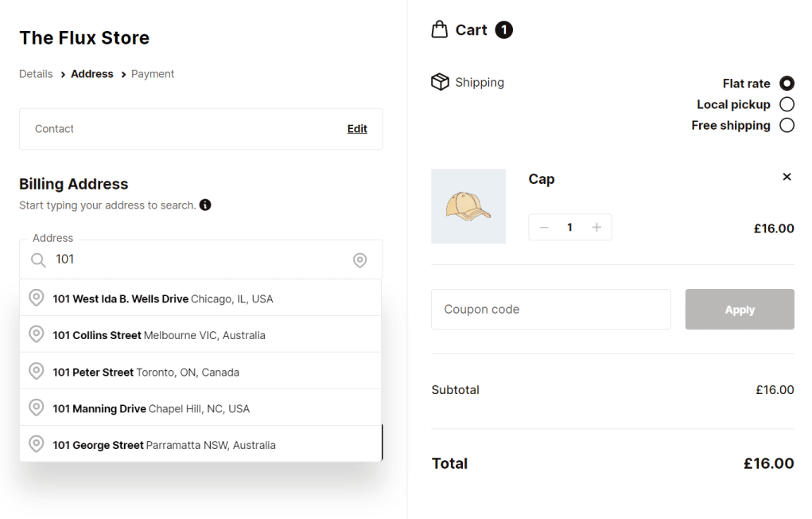This screenshot has height=519, width=812.
Task: Click the Cart bag icon
Action: point(440,29)
